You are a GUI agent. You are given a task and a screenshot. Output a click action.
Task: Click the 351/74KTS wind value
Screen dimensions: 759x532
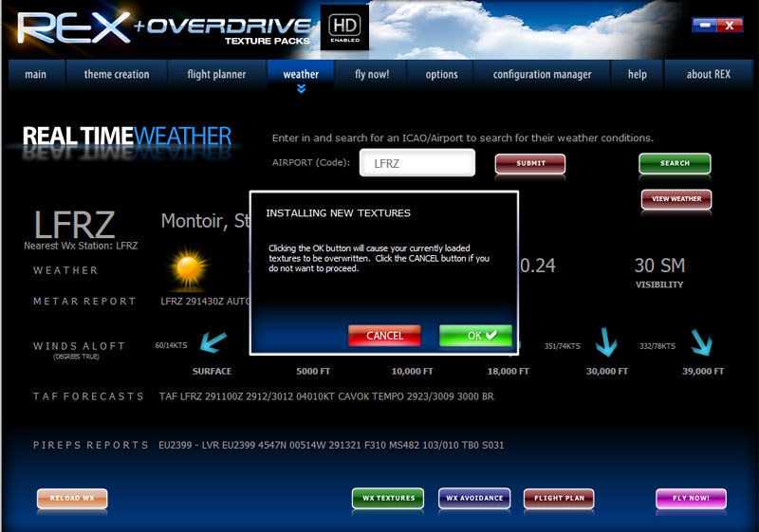point(562,346)
